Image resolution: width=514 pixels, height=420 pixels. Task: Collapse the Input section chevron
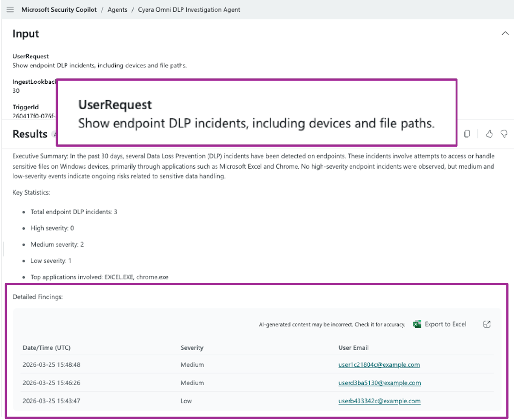tap(505, 33)
